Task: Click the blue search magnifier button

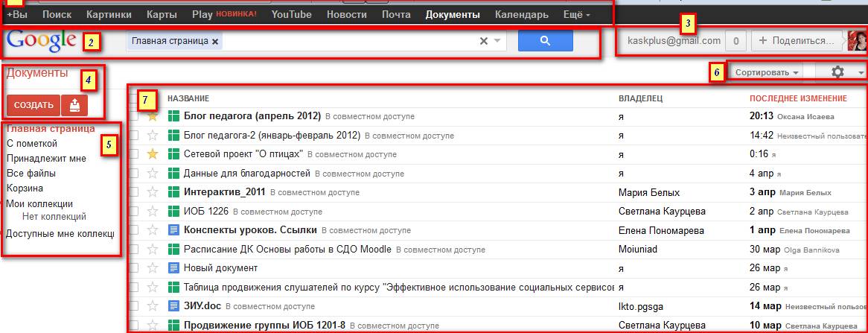Action: [x=545, y=40]
